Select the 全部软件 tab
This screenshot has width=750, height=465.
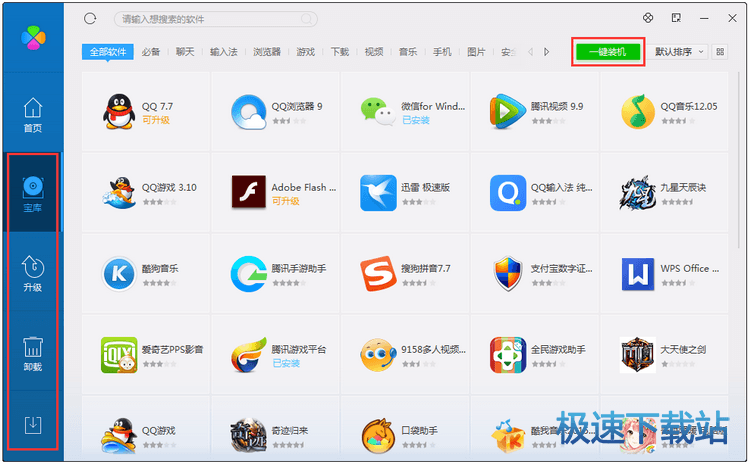coord(108,52)
